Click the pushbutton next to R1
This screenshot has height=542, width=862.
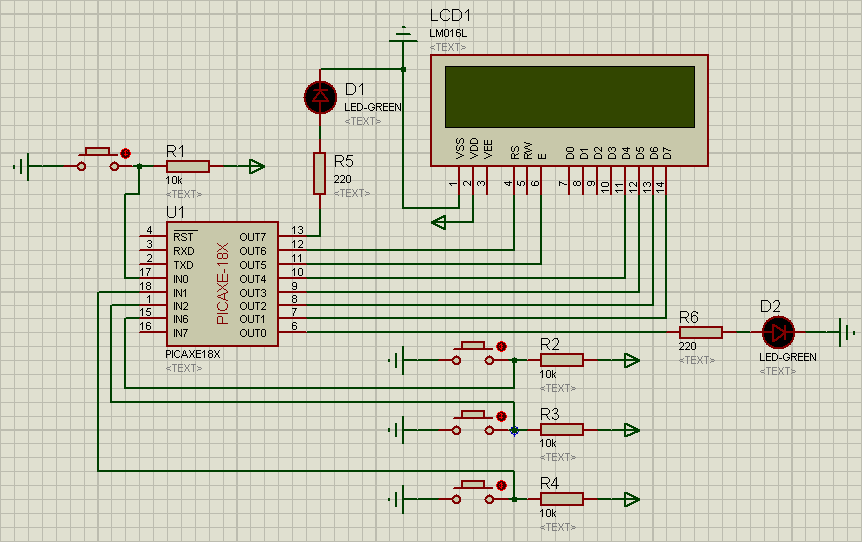pos(98,159)
